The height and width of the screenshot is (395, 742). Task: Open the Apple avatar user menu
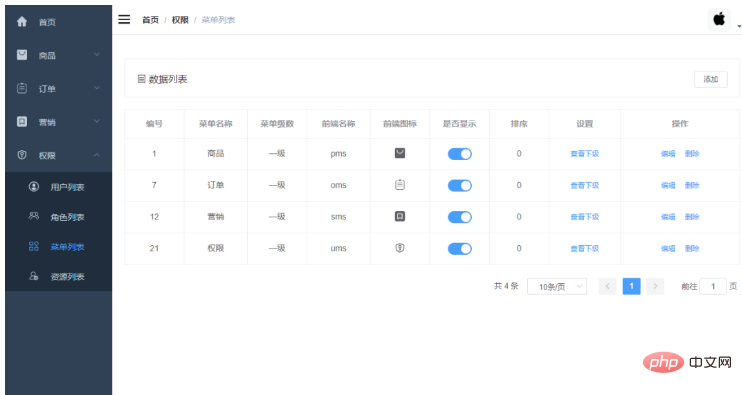(719, 20)
